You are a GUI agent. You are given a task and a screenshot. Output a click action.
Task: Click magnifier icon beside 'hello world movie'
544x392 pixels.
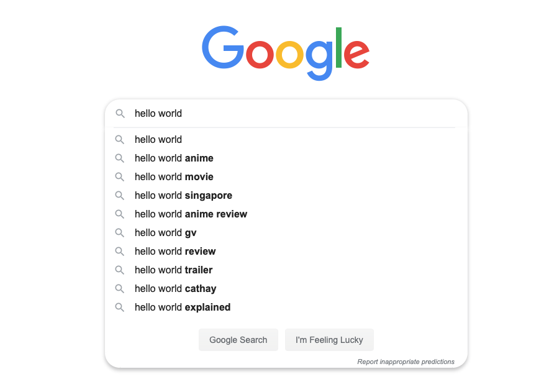[x=120, y=177]
